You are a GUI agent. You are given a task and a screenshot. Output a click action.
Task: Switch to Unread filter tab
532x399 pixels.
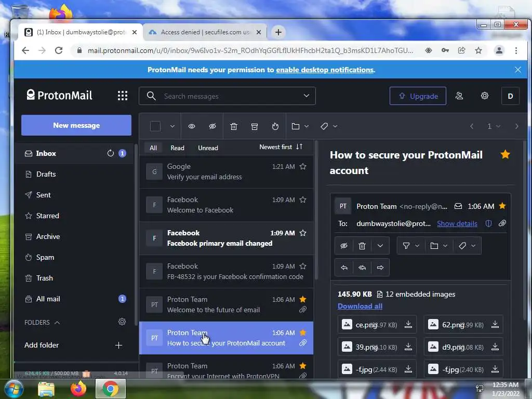tap(208, 148)
